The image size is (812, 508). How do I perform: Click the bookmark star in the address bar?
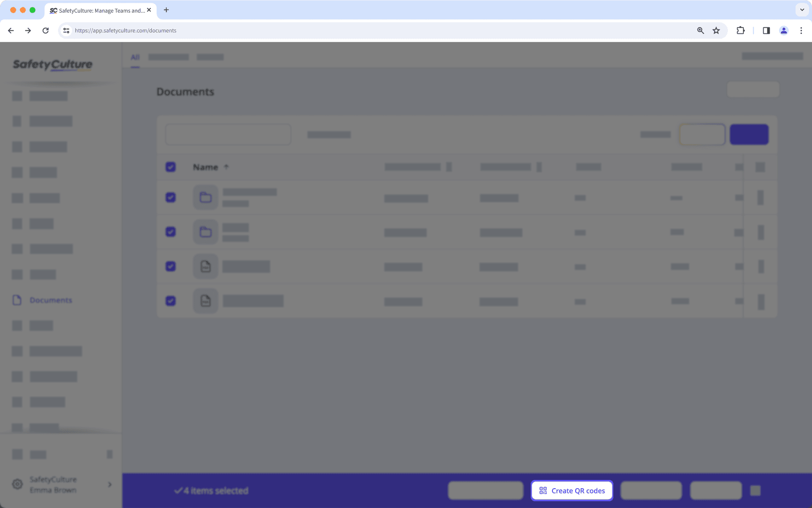(x=716, y=30)
